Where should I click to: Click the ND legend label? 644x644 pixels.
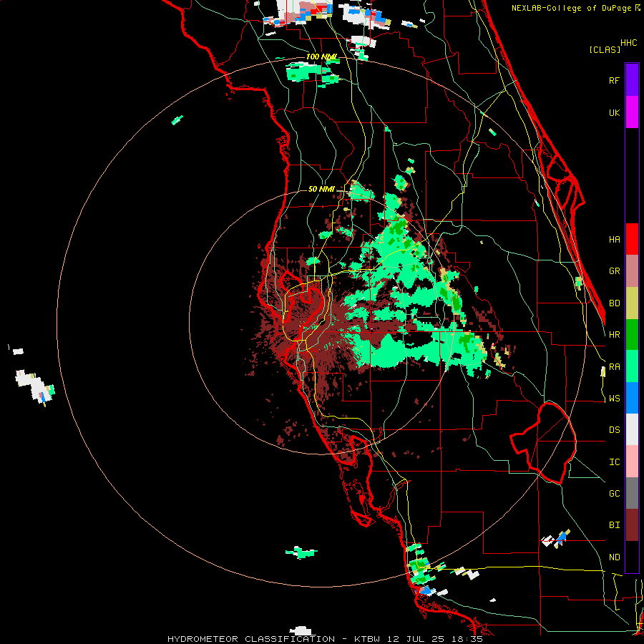[614, 557]
